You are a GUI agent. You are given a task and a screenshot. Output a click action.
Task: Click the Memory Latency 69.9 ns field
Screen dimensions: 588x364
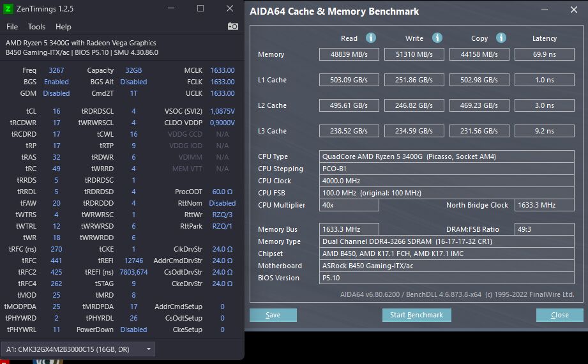544,54
